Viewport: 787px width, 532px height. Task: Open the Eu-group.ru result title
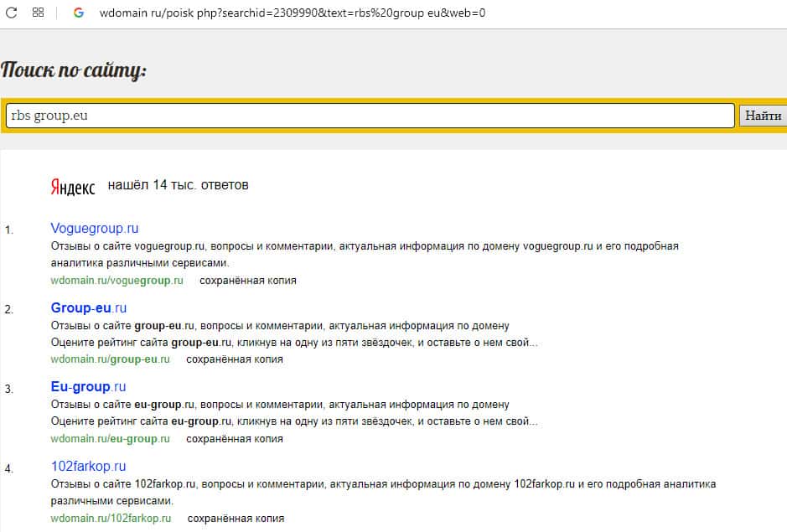pos(88,386)
